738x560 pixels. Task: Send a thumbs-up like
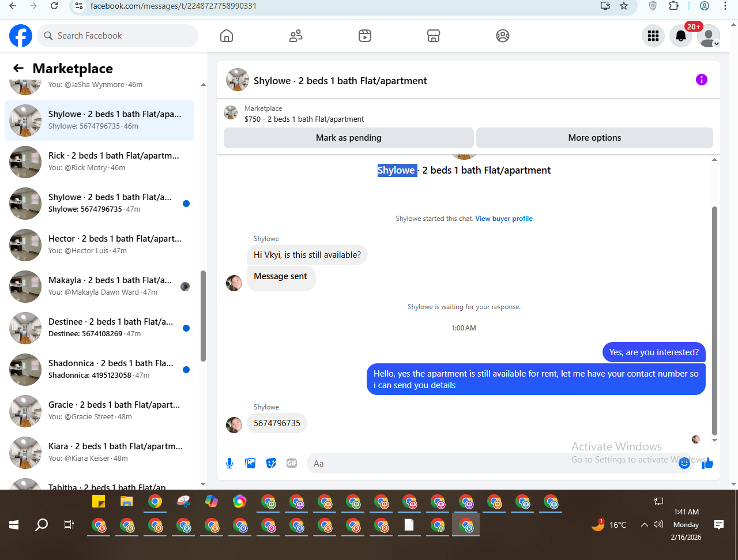tap(707, 463)
